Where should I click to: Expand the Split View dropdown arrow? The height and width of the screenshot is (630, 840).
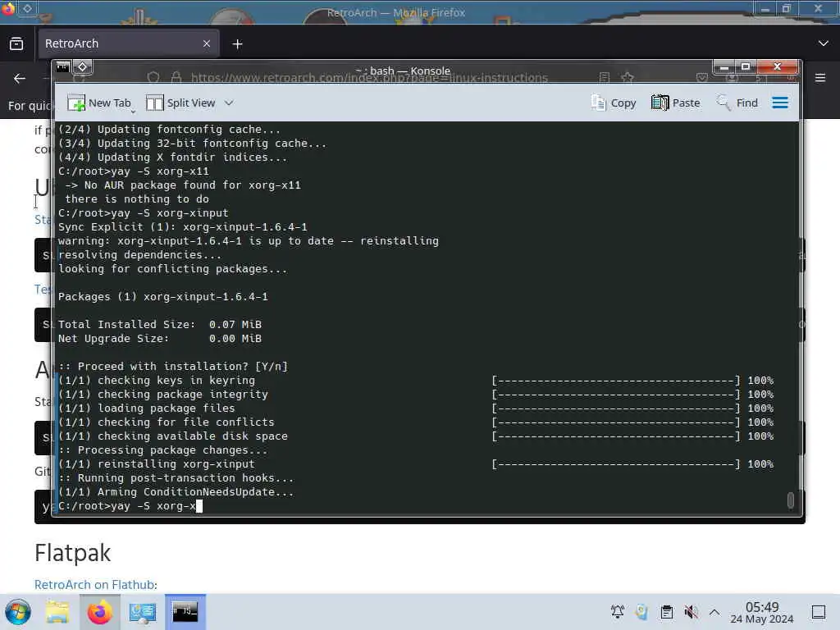[x=229, y=103]
